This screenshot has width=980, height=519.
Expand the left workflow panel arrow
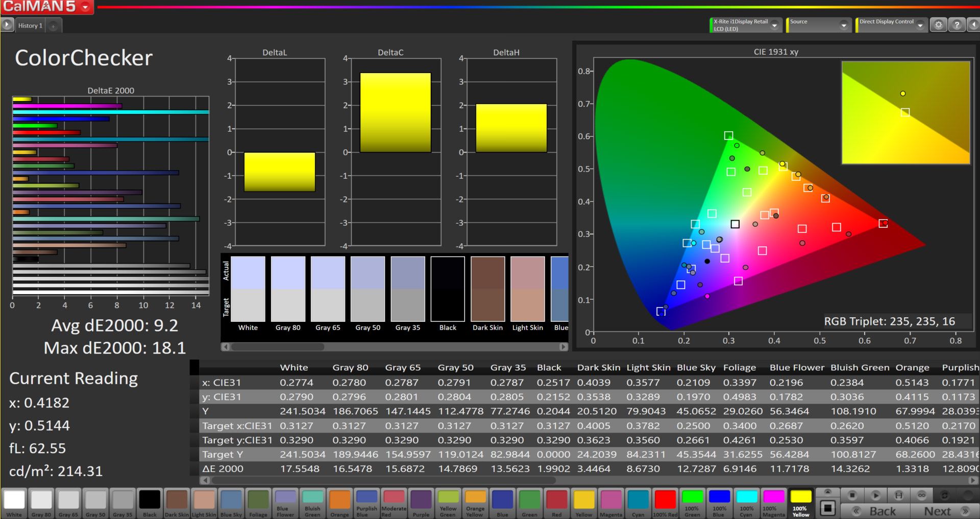[x=7, y=25]
